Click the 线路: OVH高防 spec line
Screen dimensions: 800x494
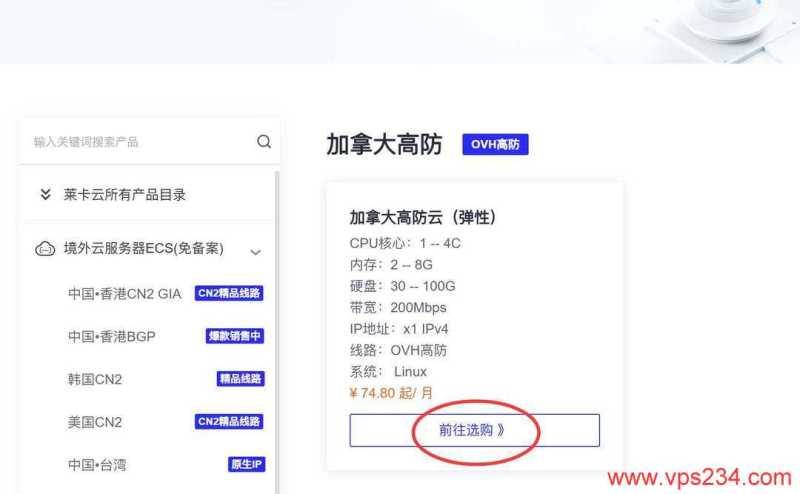click(398, 351)
